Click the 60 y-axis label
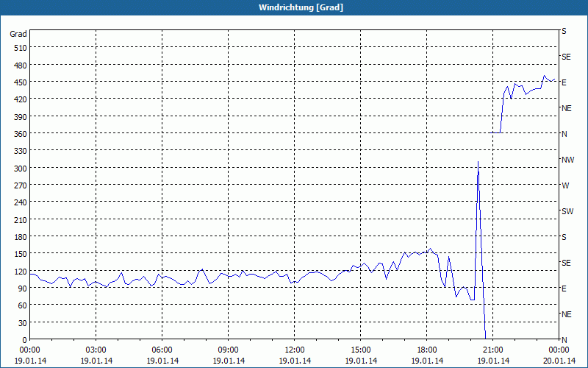The height and width of the screenshot is (368, 588). click(x=23, y=305)
